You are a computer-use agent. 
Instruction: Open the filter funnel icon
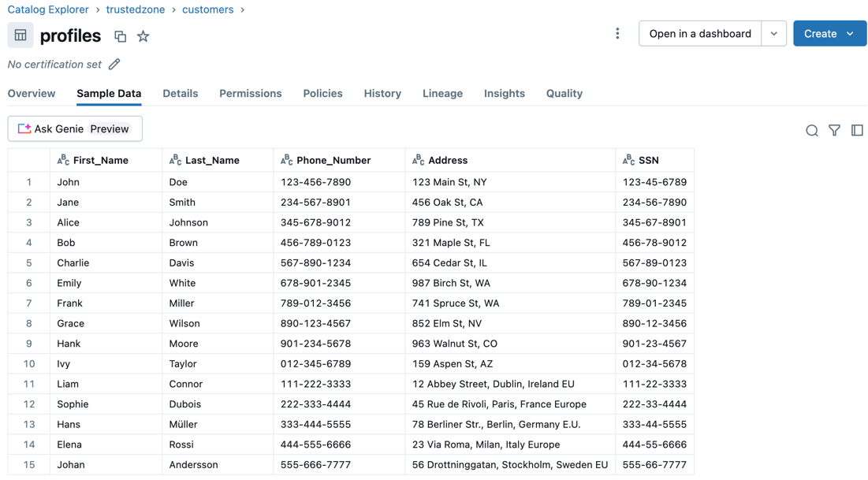(x=834, y=130)
